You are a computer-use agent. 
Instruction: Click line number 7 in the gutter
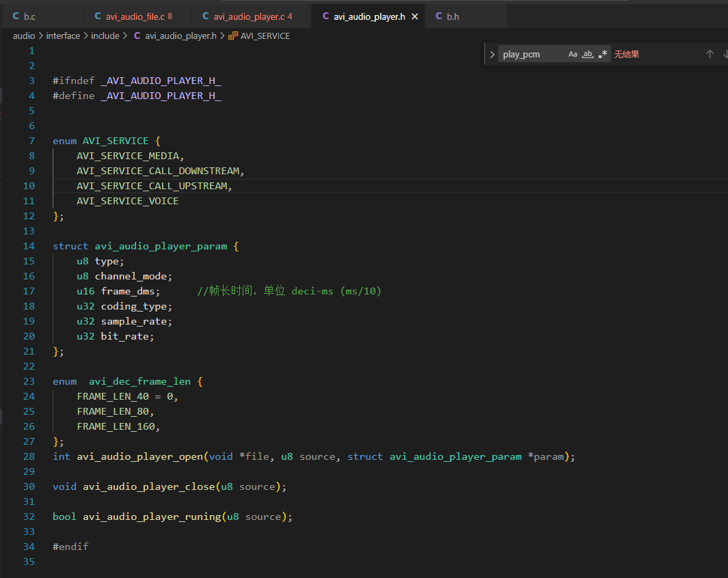[31, 141]
